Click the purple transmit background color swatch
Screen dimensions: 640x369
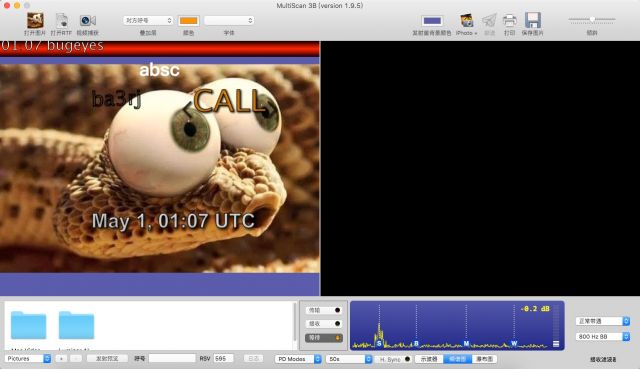[x=432, y=20]
